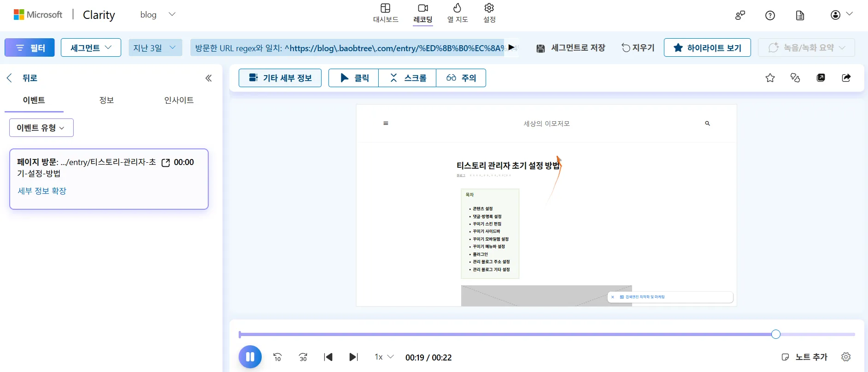Click the 기타 세부 정보 button
Image resolution: width=868 pixels, height=372 pixels.
[x=280, y=78]
